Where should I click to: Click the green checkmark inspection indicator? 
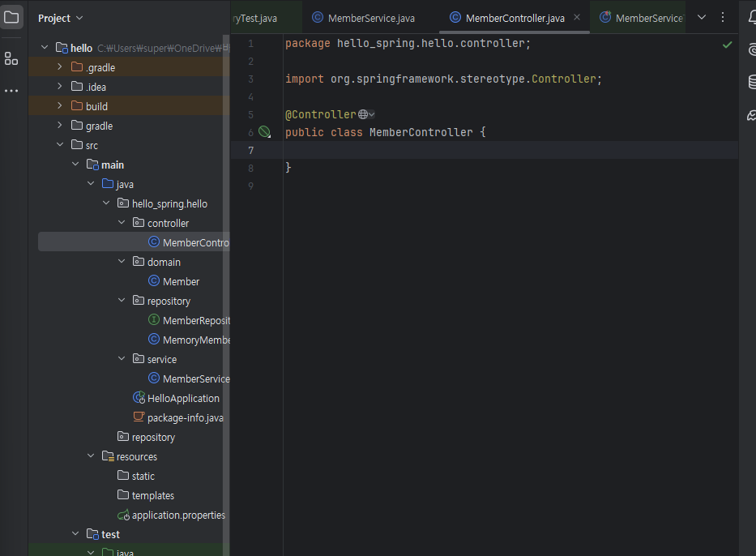727,45
